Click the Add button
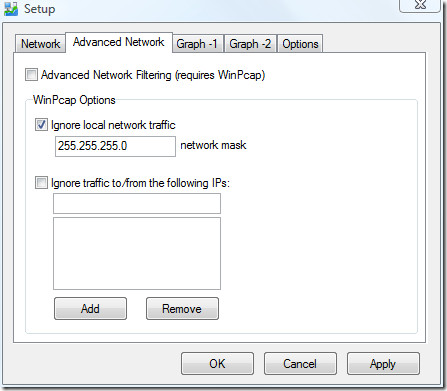Image resolution: width=447 pixels, height=391 pixels. pos(90,309)
